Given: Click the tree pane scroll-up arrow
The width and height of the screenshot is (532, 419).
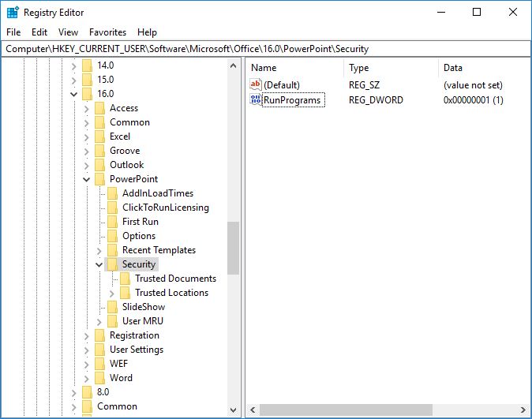Looking at the screenshot, I should pos(233,65).
